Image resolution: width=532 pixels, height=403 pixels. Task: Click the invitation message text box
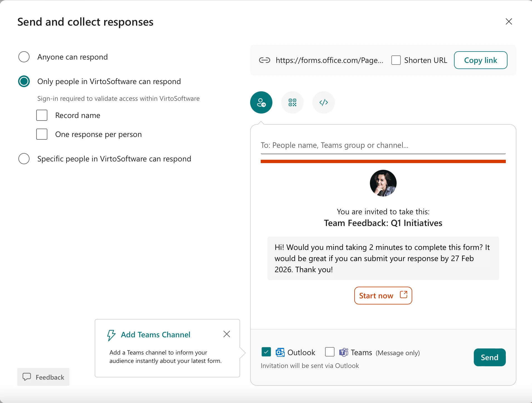(383, 258)
